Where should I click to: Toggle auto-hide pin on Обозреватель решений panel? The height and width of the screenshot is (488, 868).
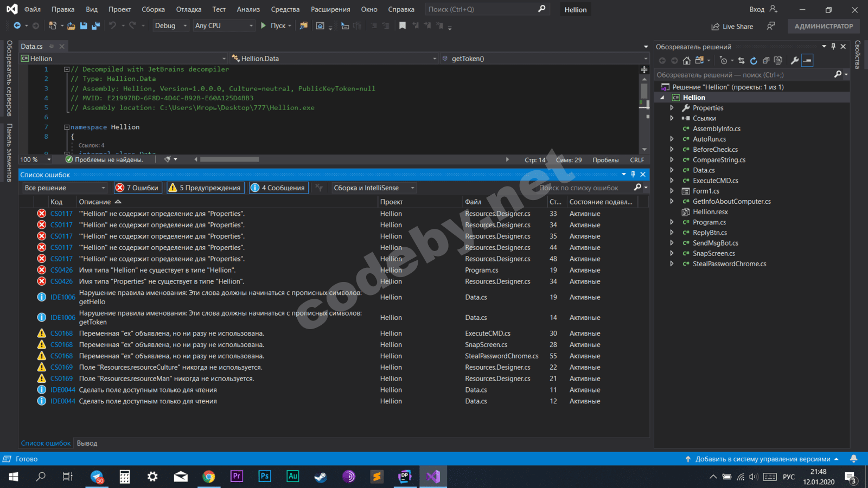tap(833, 47)
